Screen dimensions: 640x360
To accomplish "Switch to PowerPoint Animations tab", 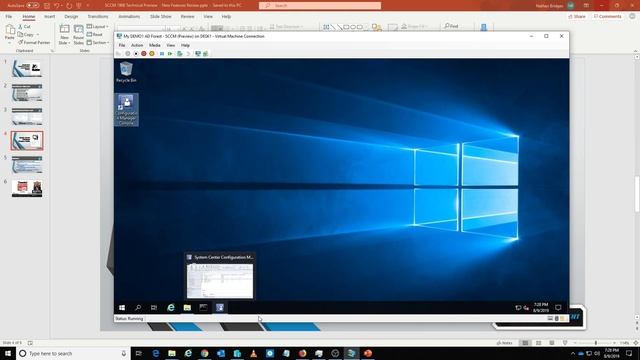I will [129, 16].
